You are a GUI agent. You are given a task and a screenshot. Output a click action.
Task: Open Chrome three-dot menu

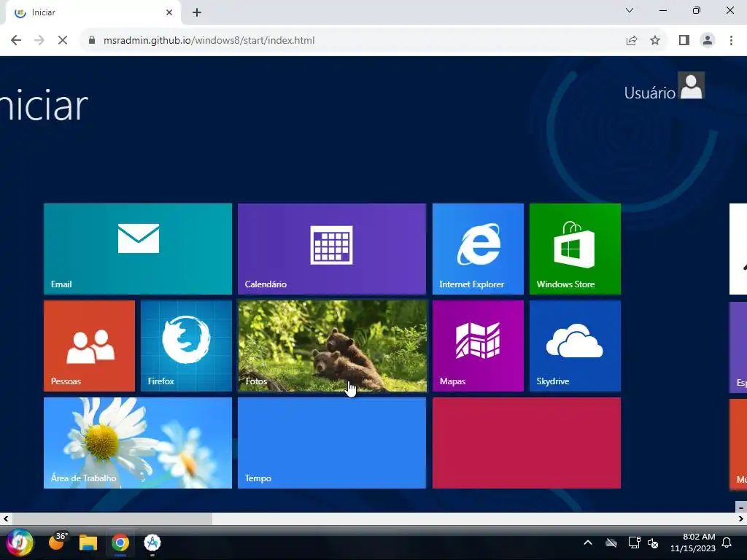tap(731, 41)
